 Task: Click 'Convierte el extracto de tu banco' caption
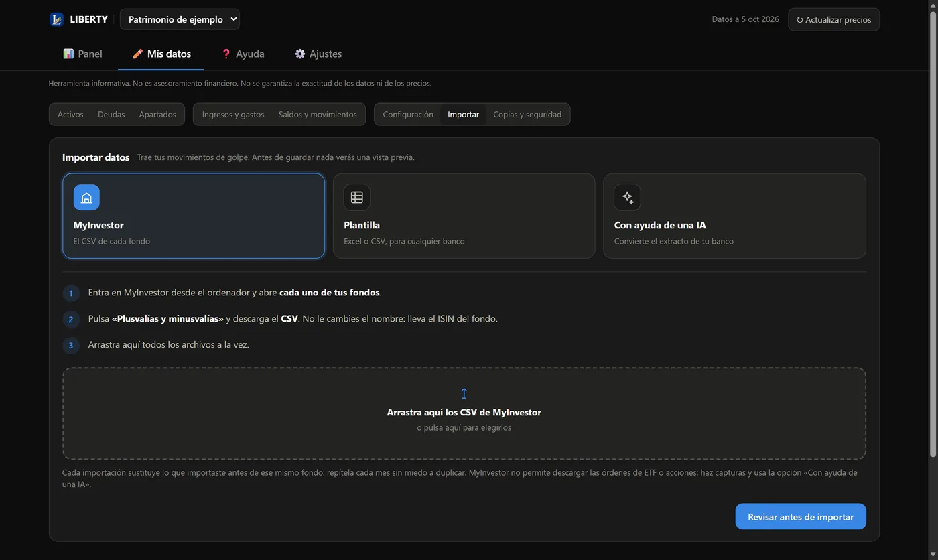673,241
